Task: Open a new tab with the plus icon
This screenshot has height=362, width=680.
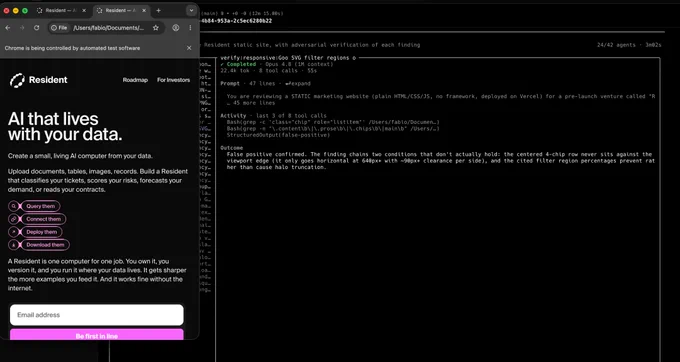Action: click(158, 10)
